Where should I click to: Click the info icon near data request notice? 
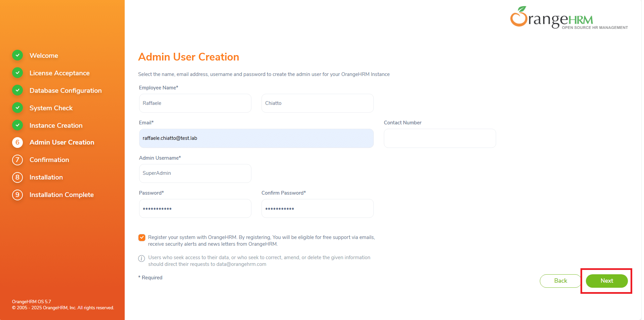(x=142, y=258)
